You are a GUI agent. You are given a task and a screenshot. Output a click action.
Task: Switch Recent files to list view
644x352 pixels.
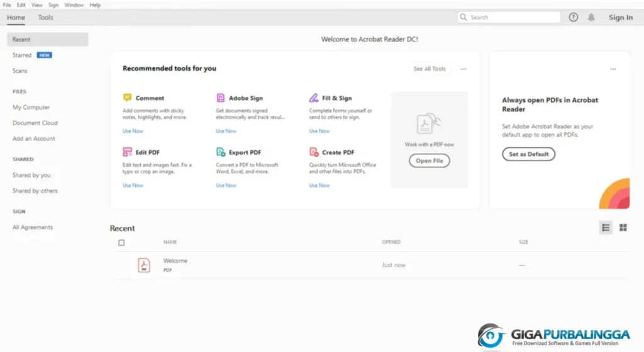coord(606,227)
